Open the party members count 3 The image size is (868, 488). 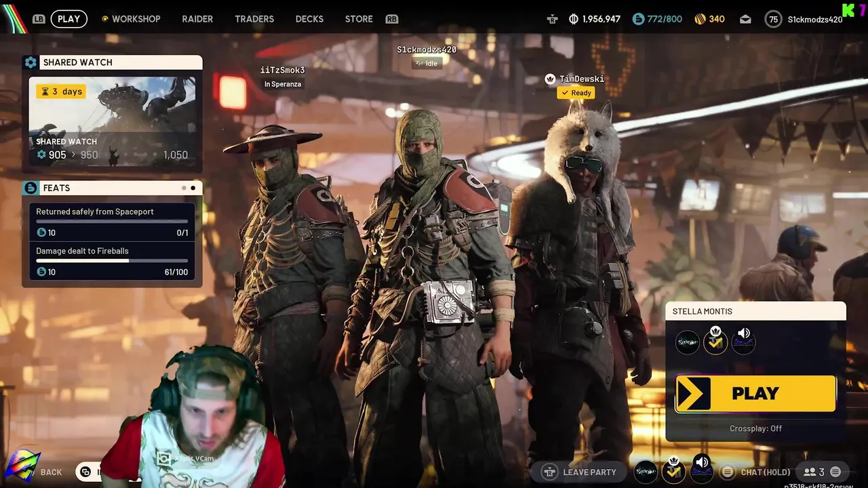click(814, 472)
